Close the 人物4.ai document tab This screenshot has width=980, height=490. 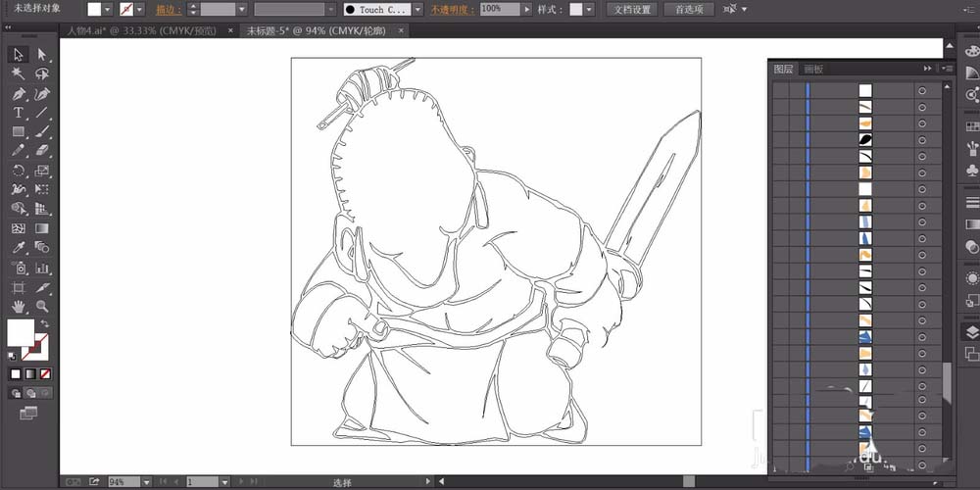coord(230,30)
